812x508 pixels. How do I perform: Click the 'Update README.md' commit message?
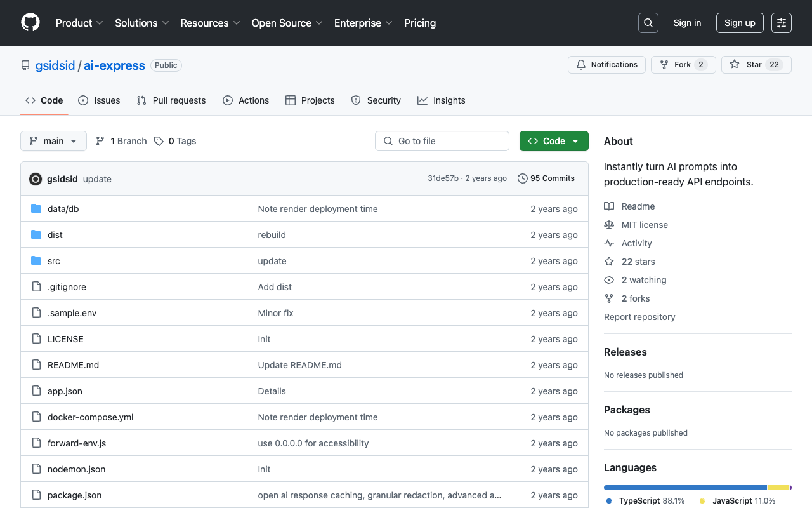(x=300, y=365)
